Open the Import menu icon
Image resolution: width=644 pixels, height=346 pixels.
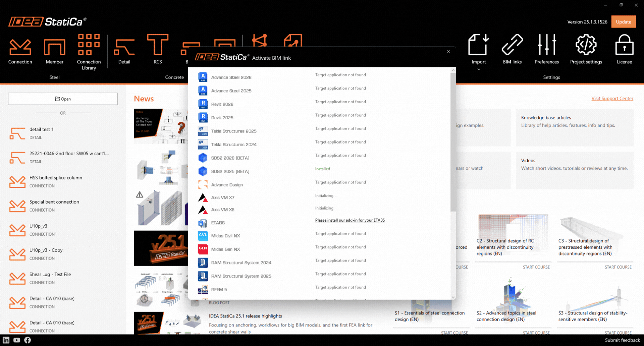coord(479,45)
